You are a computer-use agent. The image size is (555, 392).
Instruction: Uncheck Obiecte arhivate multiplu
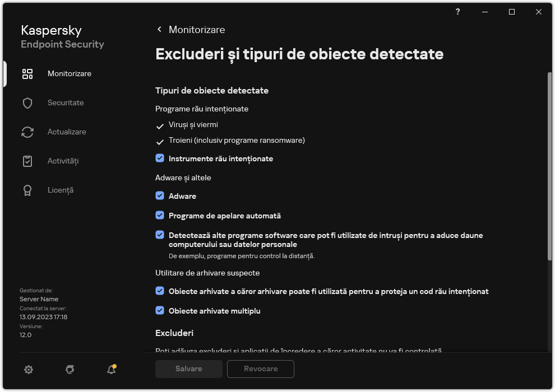click(x=160, y=311)
